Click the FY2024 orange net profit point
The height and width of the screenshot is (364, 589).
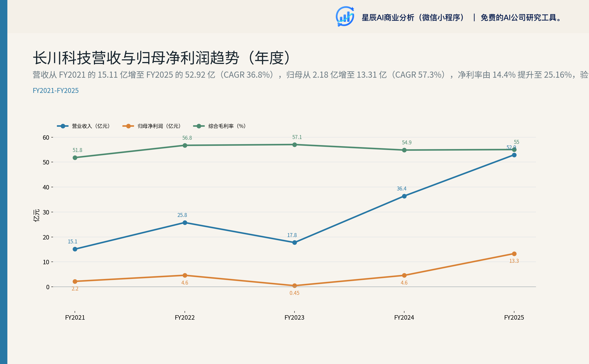(x=404, y=275)
